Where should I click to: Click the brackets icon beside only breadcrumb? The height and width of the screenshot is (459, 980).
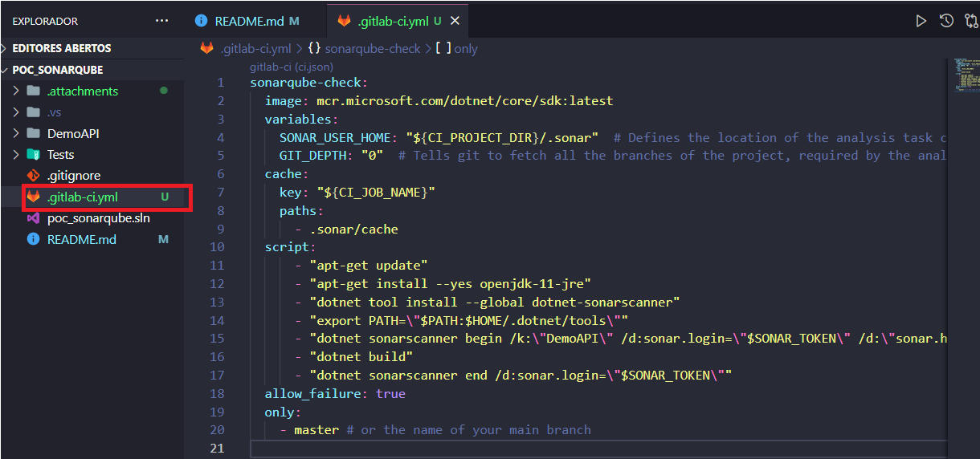point(443,48)
